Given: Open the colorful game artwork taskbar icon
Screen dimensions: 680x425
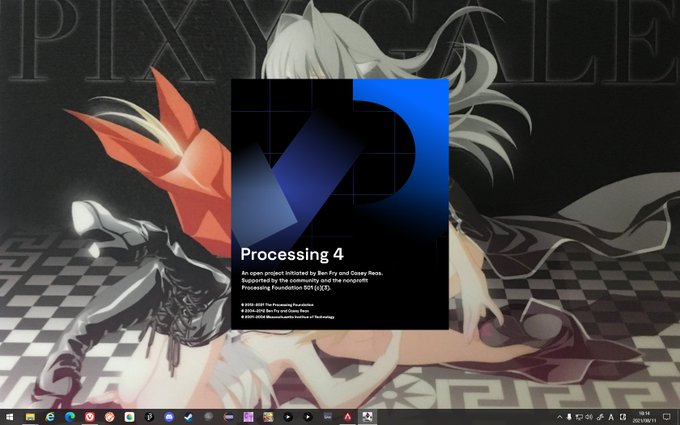Looking at the screenshot, I should point(268,417).
